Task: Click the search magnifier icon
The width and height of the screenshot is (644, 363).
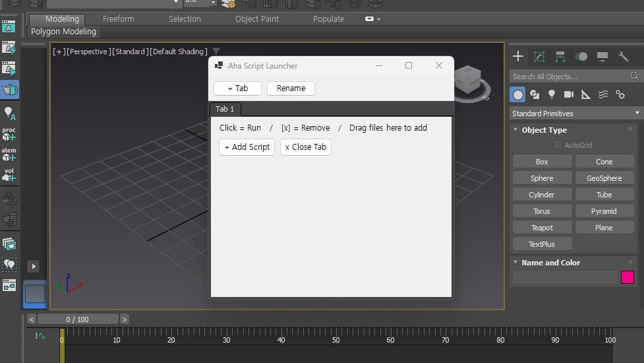Action: (x=634, y=76)
